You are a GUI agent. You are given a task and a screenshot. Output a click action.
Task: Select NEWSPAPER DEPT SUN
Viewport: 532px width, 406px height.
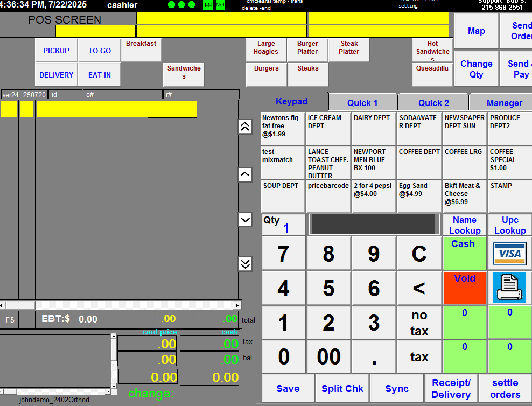coord(465,129)
